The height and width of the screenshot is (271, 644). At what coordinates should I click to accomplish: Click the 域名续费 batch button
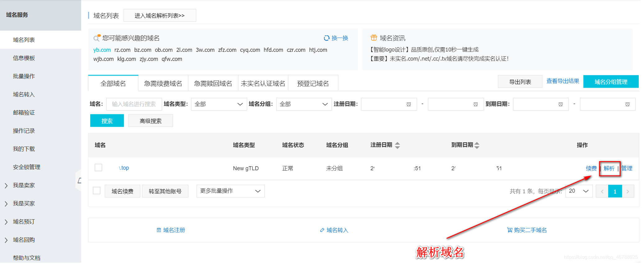(122, 191)
